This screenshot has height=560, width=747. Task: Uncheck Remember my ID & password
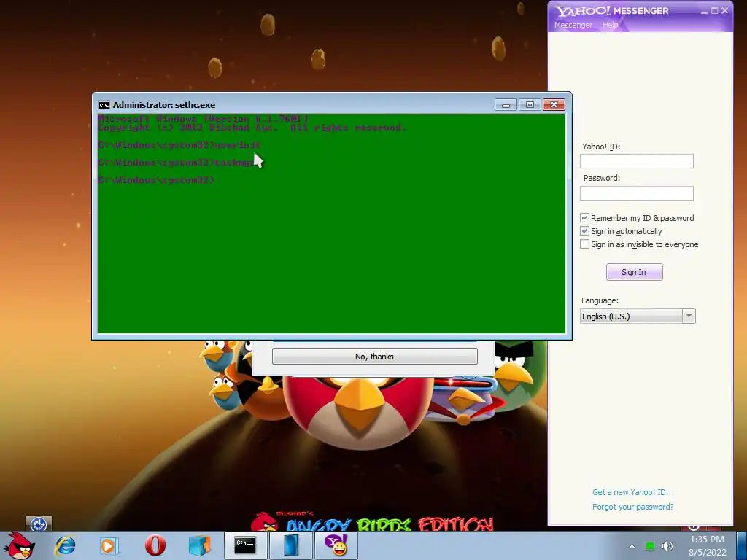click(x=584, y=217)
